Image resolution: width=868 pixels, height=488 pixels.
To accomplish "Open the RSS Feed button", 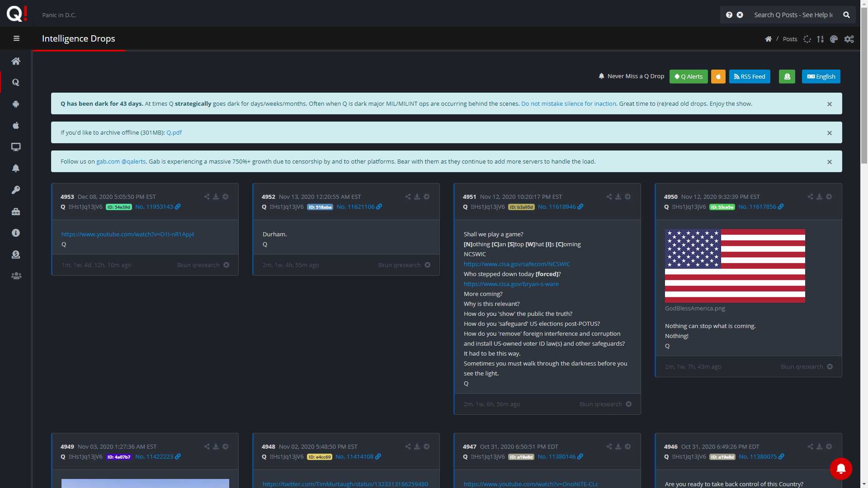I will pos(750,76).
